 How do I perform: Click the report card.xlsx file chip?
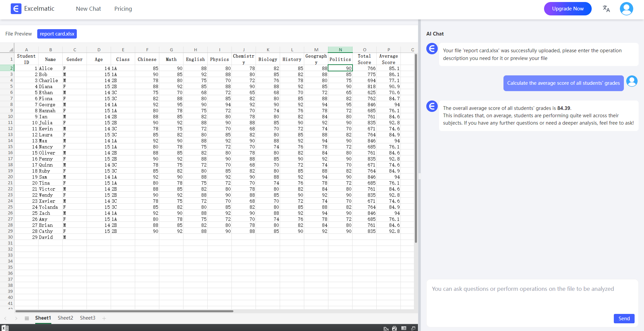click(57, 34)
